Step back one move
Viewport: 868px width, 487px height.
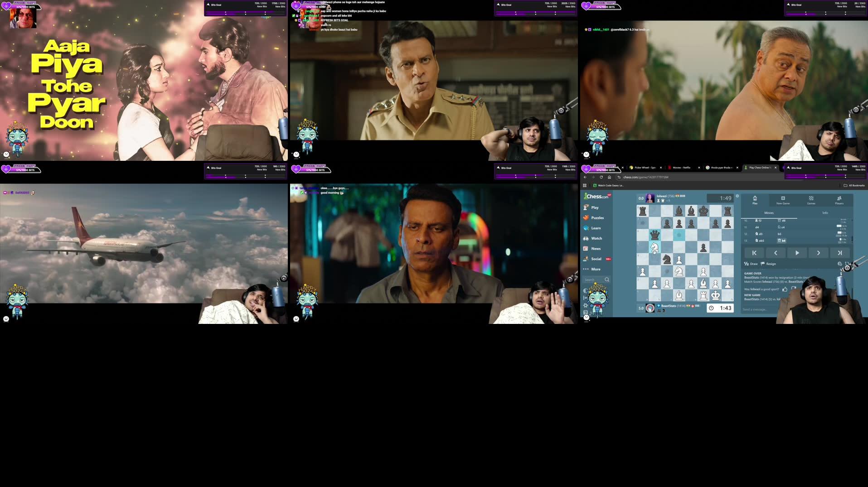(776, 253)
